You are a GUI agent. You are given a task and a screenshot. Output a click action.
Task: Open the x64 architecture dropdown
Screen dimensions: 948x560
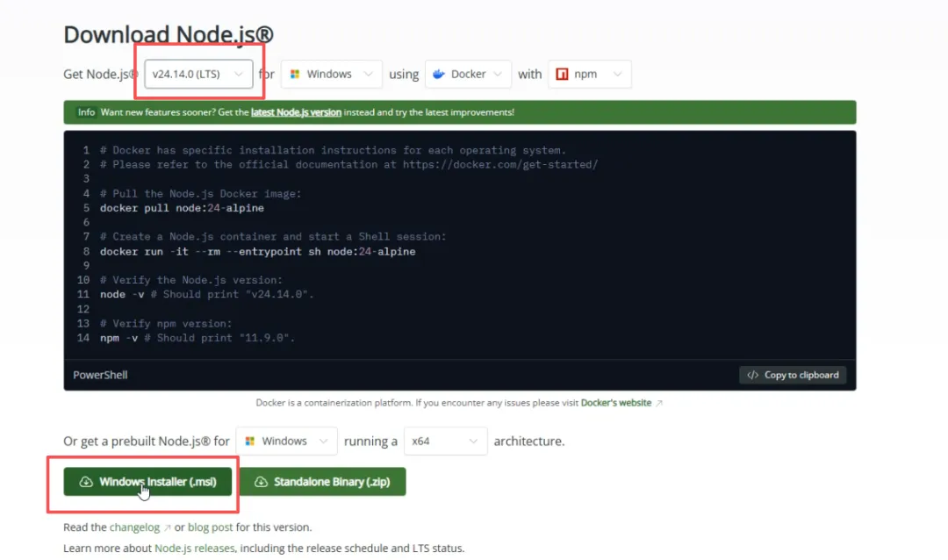click(x=445, y=441)
